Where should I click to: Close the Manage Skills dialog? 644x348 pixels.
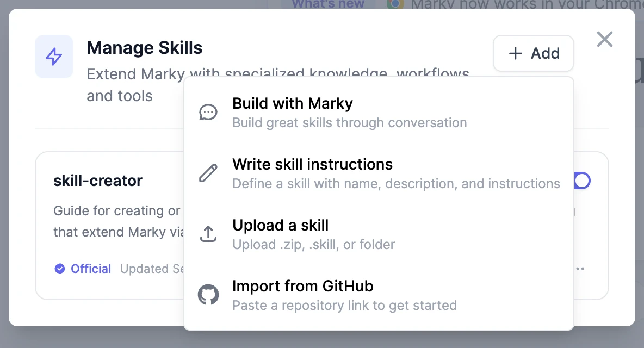coord(605,39)
